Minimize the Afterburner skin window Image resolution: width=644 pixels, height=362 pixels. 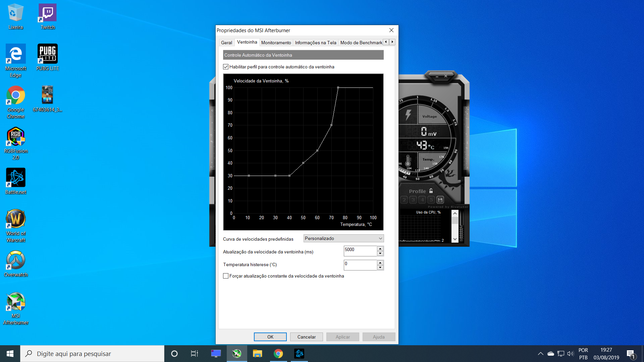[x=437, y=76]
